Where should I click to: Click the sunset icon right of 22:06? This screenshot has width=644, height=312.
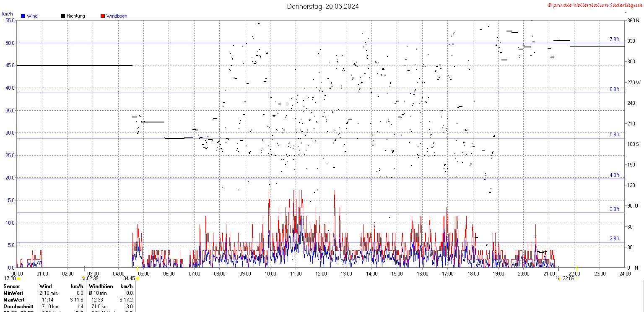click(x=577, y=278)
